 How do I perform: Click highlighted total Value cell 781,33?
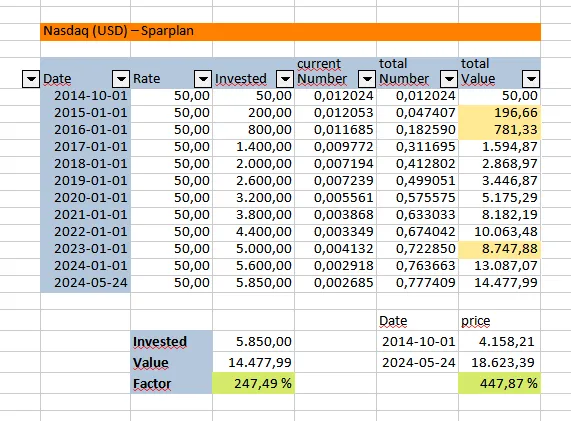coord(499,130)
